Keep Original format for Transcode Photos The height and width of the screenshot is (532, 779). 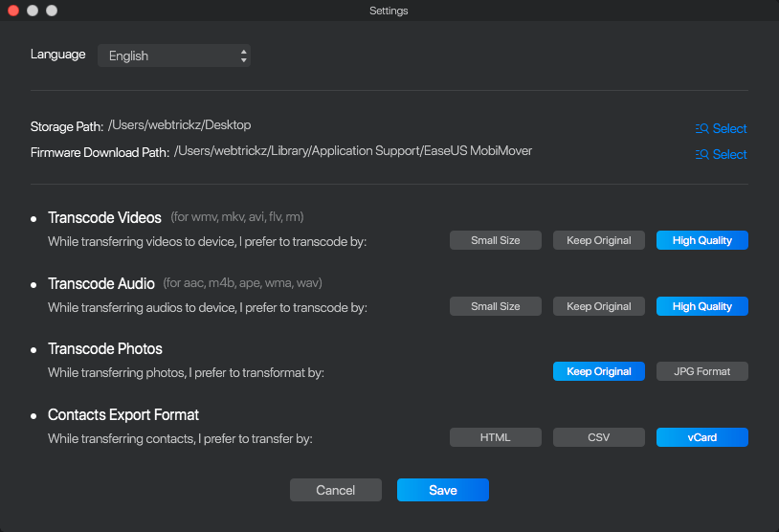[x=599, y=371]
